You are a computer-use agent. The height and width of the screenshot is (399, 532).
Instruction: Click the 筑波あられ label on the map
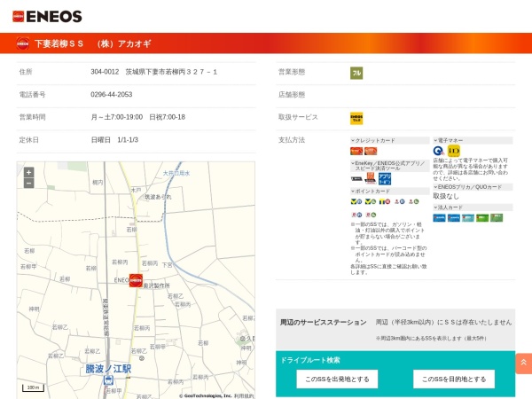point(158,197)
